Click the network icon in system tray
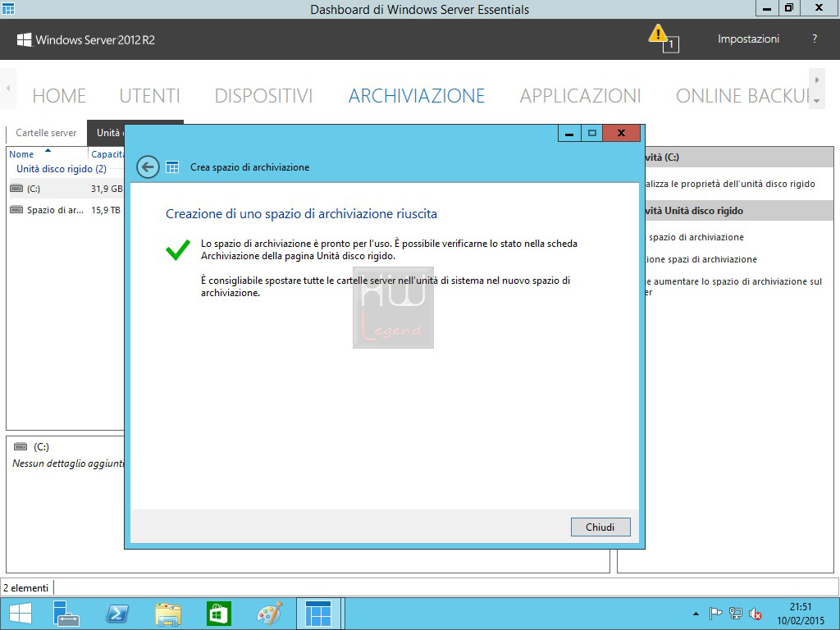 click(x=736, y=614)
